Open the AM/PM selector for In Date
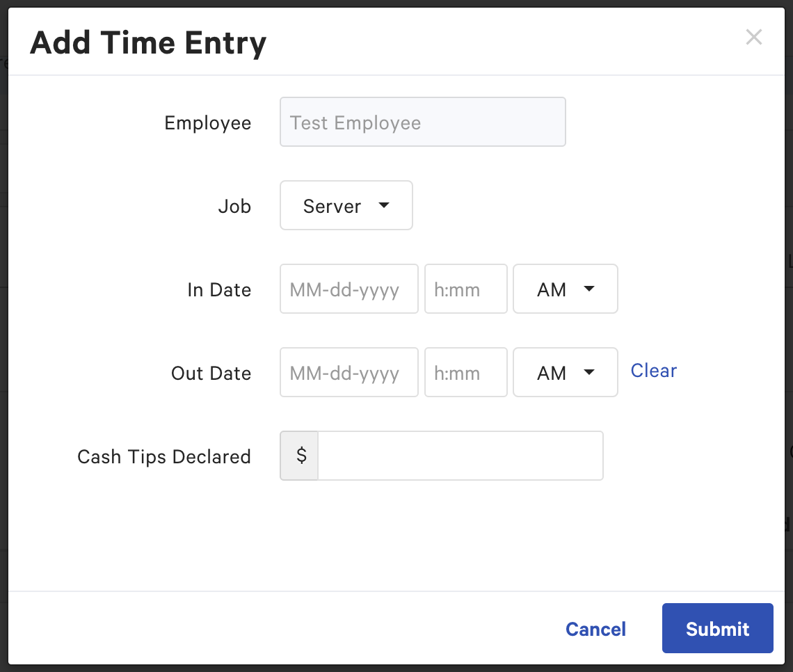Screen dimensions: 793x672 tap(565, 289)
